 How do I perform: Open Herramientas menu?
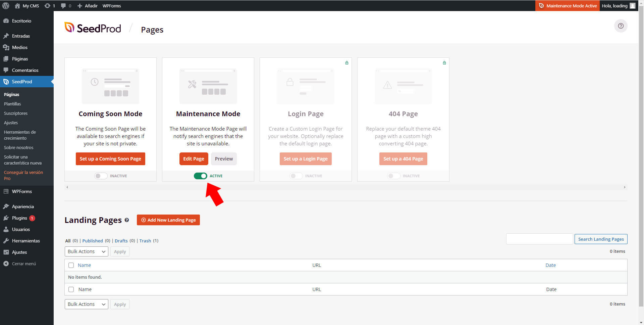27,241
